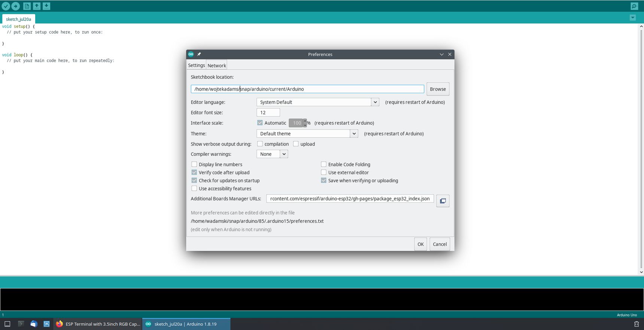The image size is (644, 330).
Task: Open the WebStorm icon in taskbar
Action: pyautogui.click(x=46, y=324)
